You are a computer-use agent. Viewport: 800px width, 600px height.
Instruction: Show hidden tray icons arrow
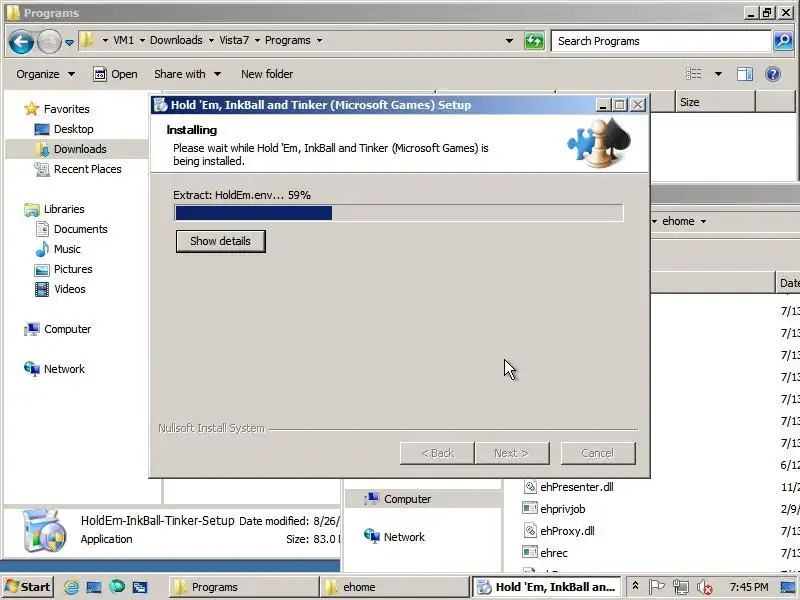(x=635, y=586)
